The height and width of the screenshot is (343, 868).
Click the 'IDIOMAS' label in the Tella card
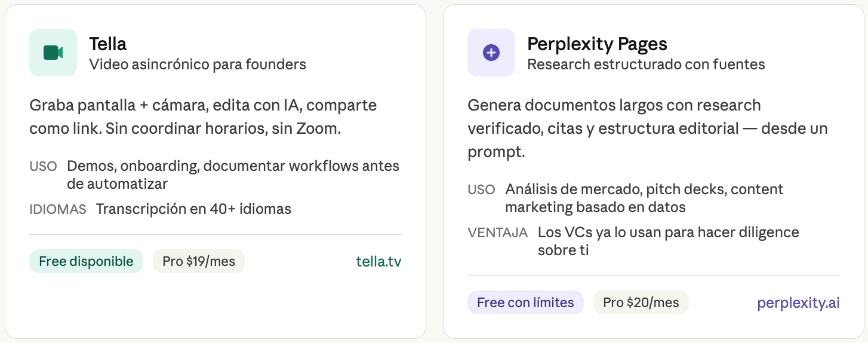pos(58,209)
